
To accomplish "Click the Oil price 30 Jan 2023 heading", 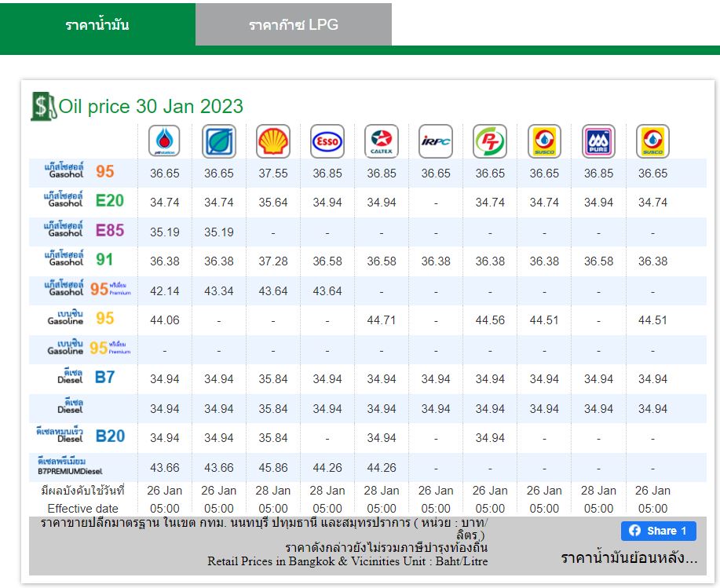I will 151,106.
